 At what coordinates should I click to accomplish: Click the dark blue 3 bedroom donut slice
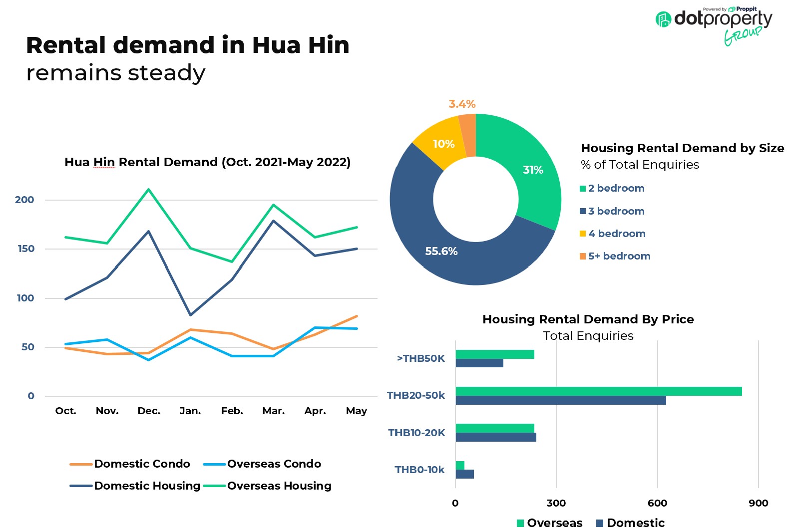(x=441, y=251)
